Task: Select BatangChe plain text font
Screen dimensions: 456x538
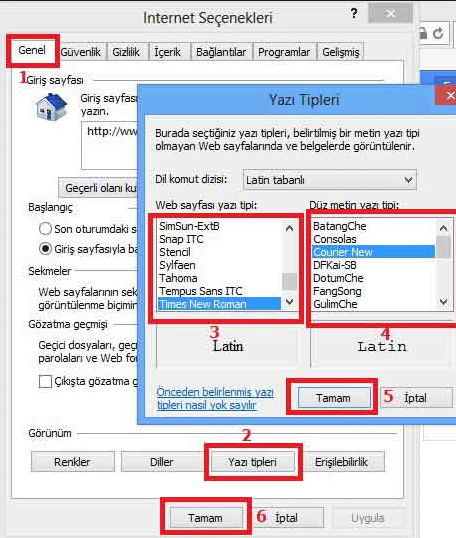Action: (373, 226)
